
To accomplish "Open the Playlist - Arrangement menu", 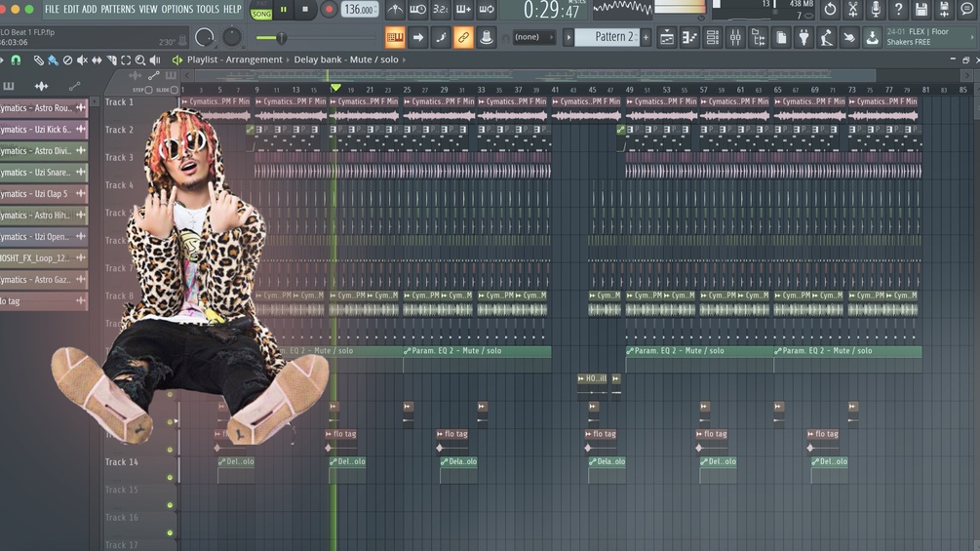I will (x=235, y=59).
